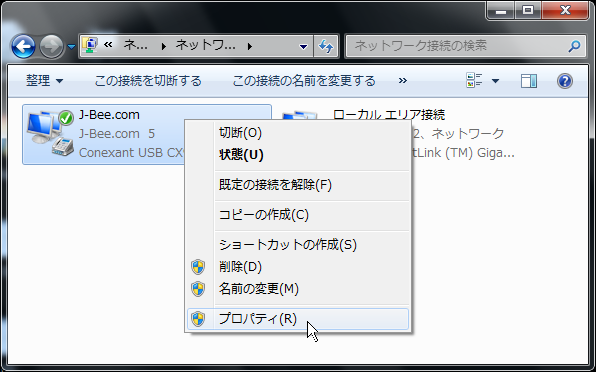
Task: Click この接続の名前を変更する toolbar command
Action: [304, 81]
